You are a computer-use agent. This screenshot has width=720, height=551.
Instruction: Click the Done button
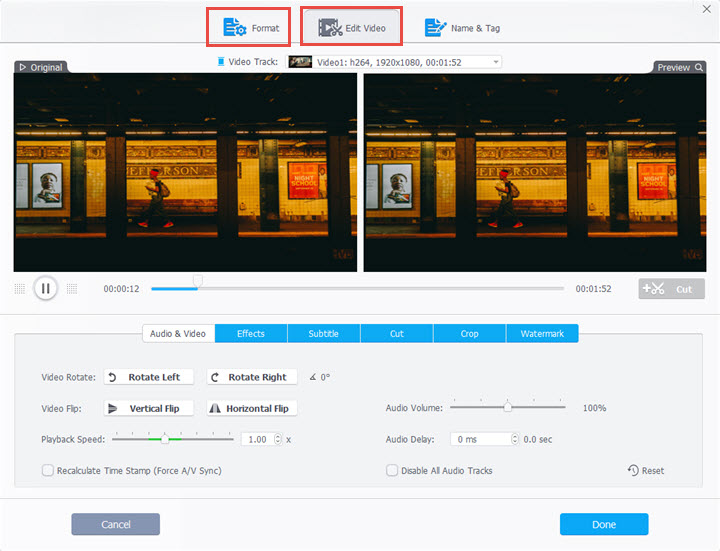pyautogui.click(x=604, y=524)
